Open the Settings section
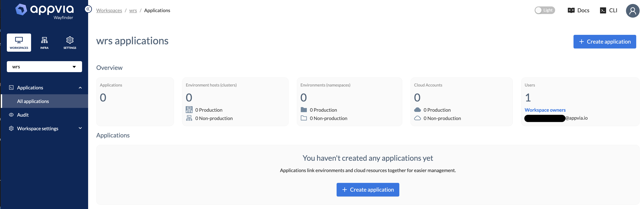This screenshot has width=644, height=209. pos(70,42)
